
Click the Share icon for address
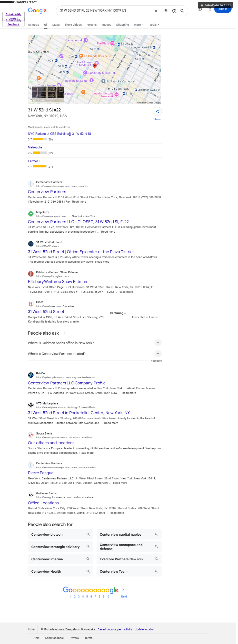pos(157,111)
